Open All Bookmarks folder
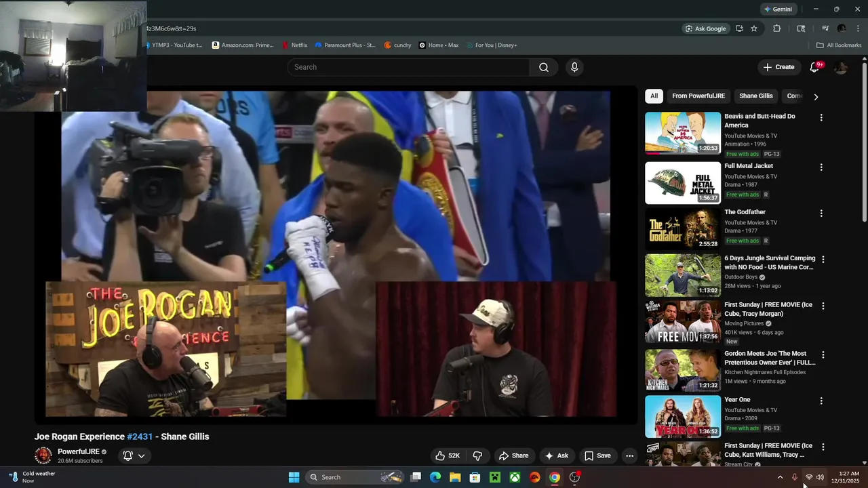Image resolution: width=868 pixels, height=488 pixels. tap(839, 45)
